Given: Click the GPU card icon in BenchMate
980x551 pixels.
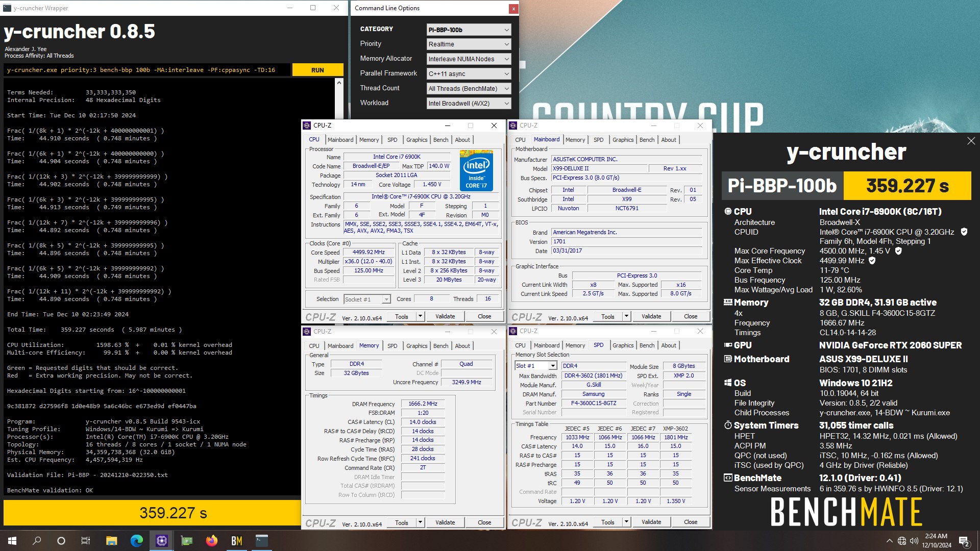Looking at the screenshot, I should 728,345.
